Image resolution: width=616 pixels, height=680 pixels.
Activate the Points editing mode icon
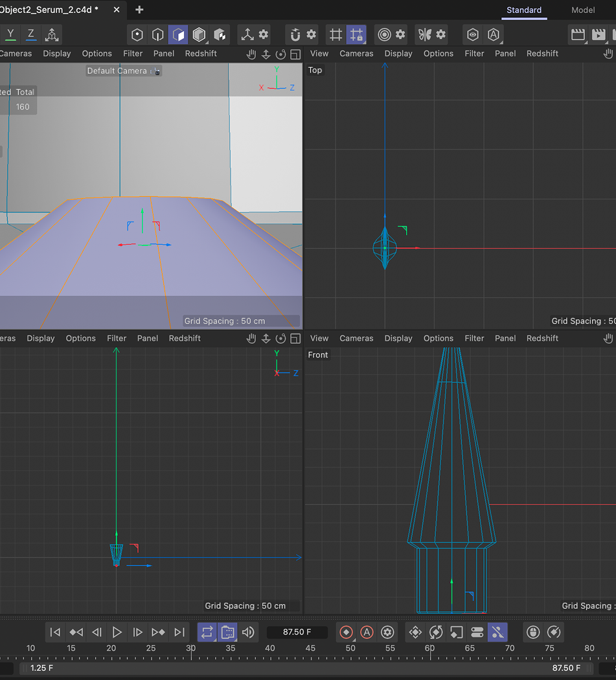pyautogui.click(x=137, y=35)
